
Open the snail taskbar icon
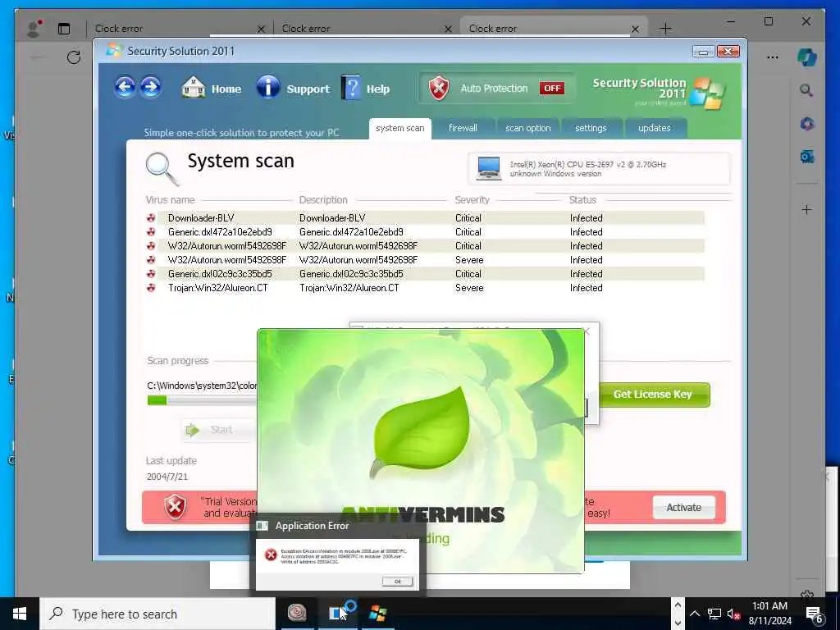(297, 613)
